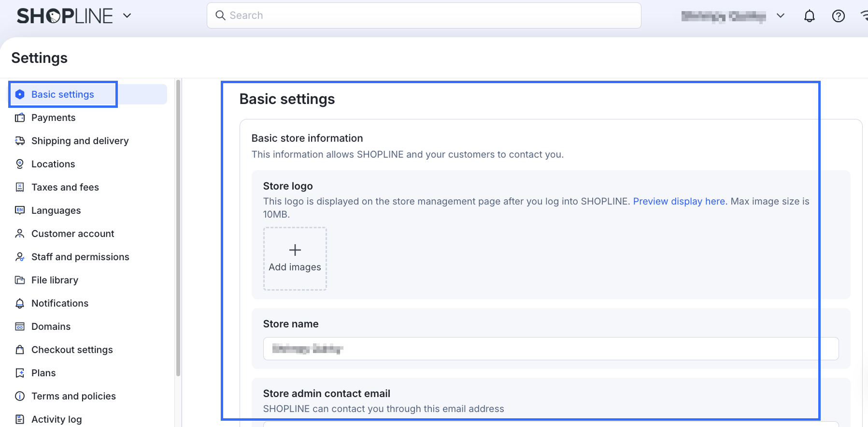
Task: Click the Taxes and fees icon
Action: coord(20,187)
